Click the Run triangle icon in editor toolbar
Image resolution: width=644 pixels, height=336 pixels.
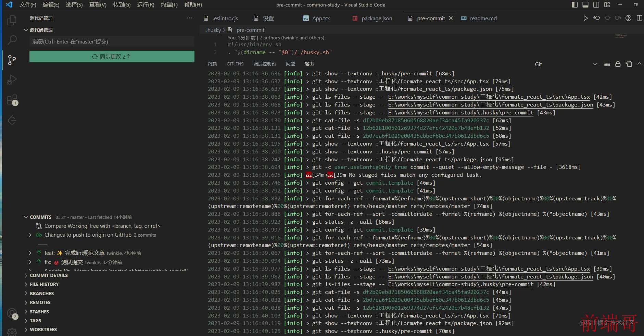coord(586,18)
